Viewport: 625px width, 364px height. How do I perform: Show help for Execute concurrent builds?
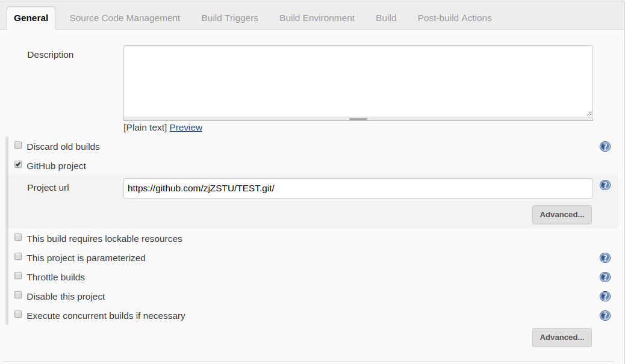[605, 316]
